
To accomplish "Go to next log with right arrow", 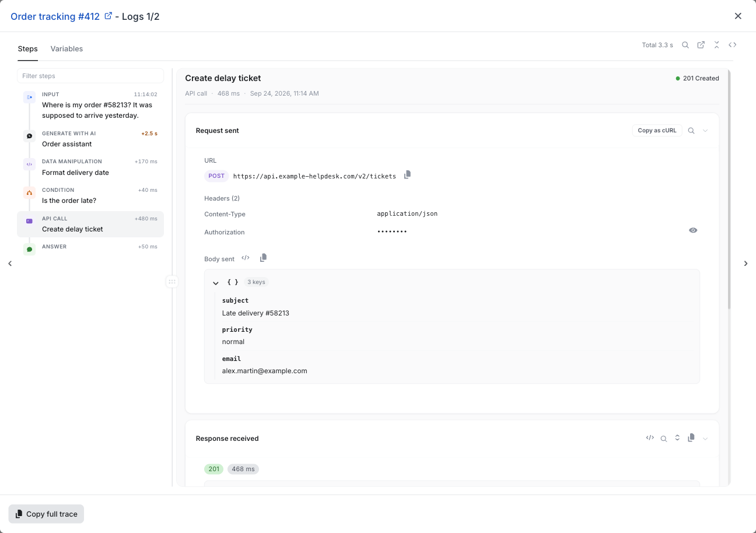I will [745, 264].
